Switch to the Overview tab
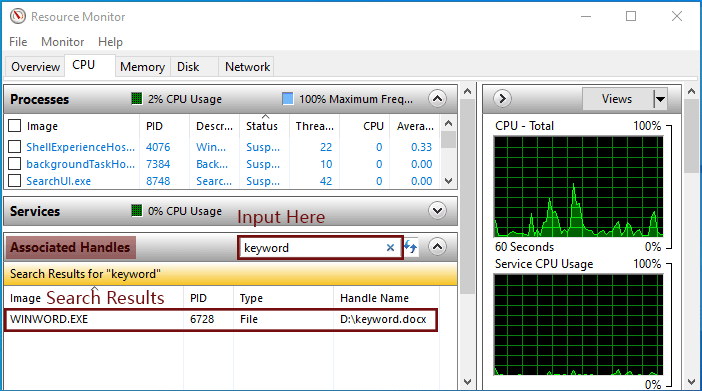This screenshot has height=391, width=702. (x=35, y=67)
